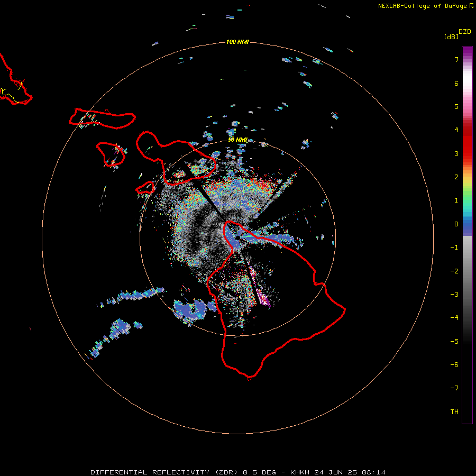
Task: Click the -3 value on color scale
Action: tap(454, 295)
